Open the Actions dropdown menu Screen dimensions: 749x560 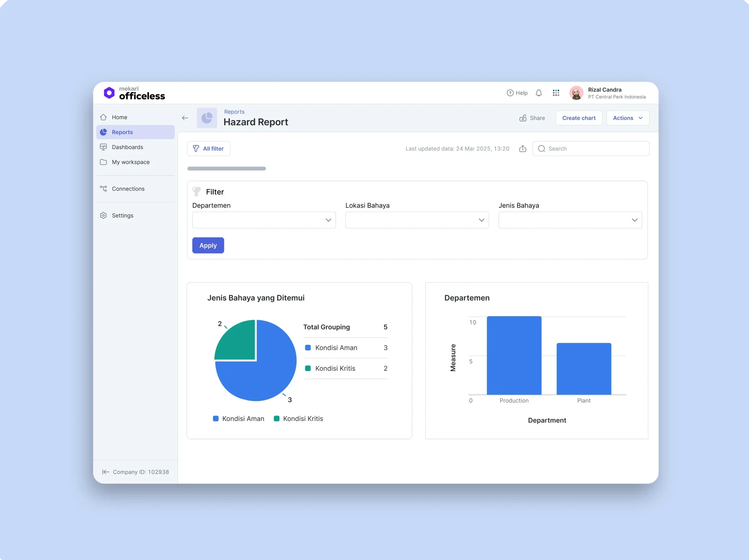pyautogui.click(x=627, y=118)
